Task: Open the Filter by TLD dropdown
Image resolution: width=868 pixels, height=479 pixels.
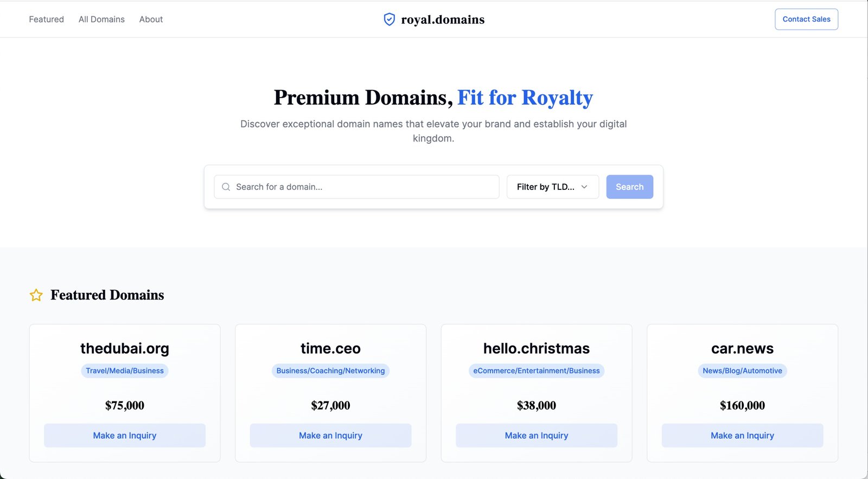Action: tap(553, 187)
